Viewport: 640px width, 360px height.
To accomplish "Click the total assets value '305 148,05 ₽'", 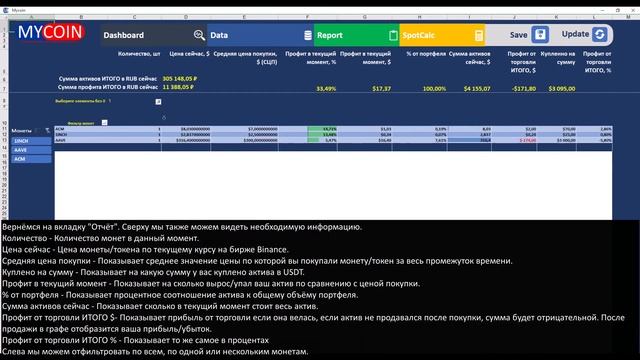I will click(x=180, y=78).
